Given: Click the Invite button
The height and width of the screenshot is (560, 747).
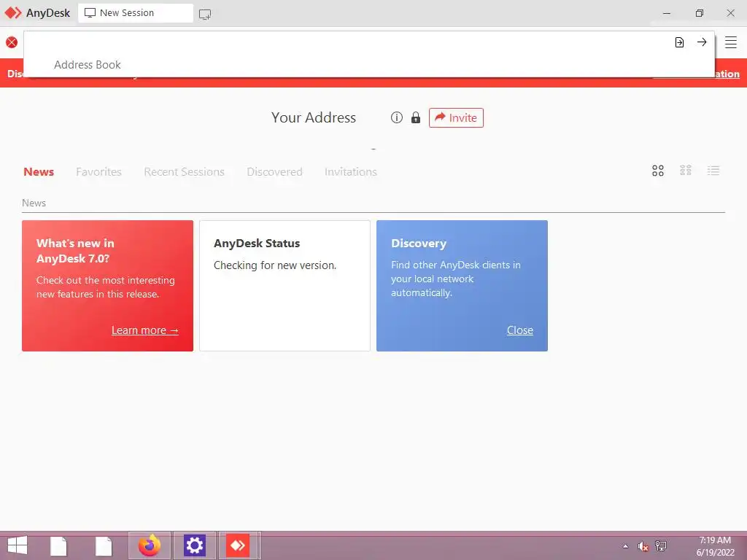Looking at the screenshot, I should tap(456, 117).
